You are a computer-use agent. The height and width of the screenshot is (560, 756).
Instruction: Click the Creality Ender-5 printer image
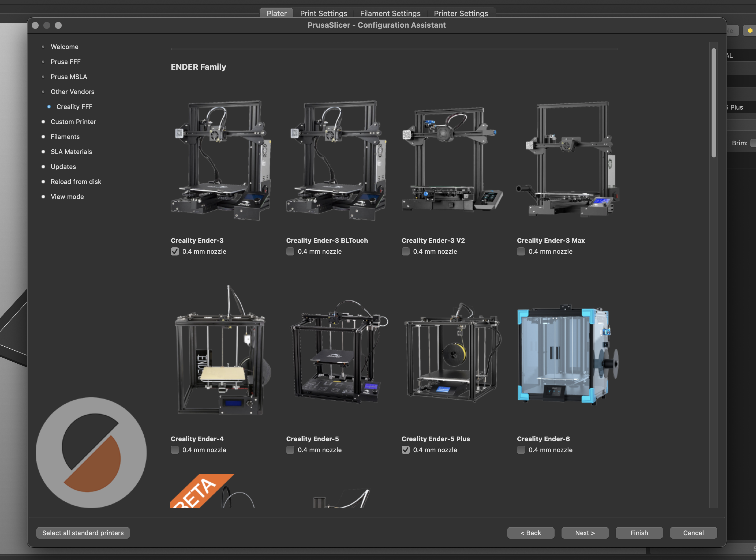(338, 352)
